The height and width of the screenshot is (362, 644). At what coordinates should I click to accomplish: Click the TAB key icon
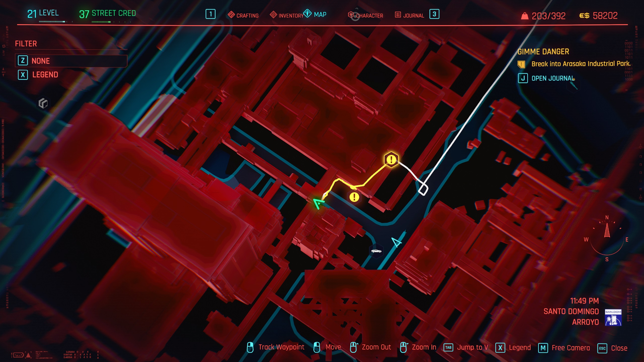[448, 348]
